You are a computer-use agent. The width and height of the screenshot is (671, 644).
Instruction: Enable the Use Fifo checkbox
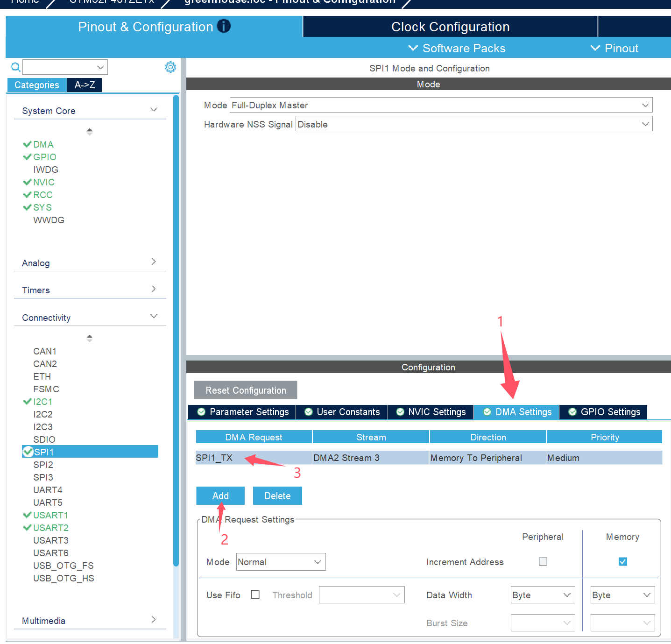pyautogui.click(x=255, y=594)
